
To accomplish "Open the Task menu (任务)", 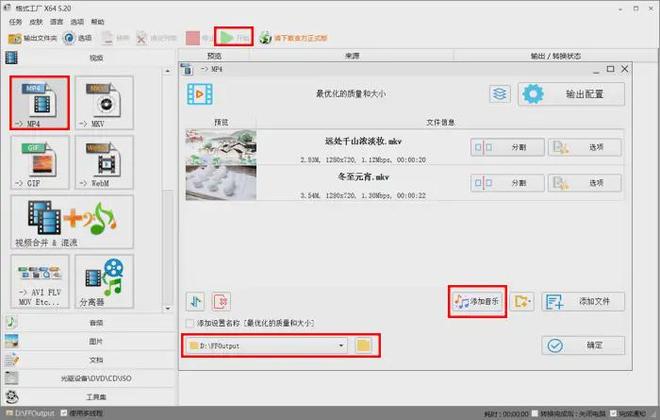I will pos(15,21).
